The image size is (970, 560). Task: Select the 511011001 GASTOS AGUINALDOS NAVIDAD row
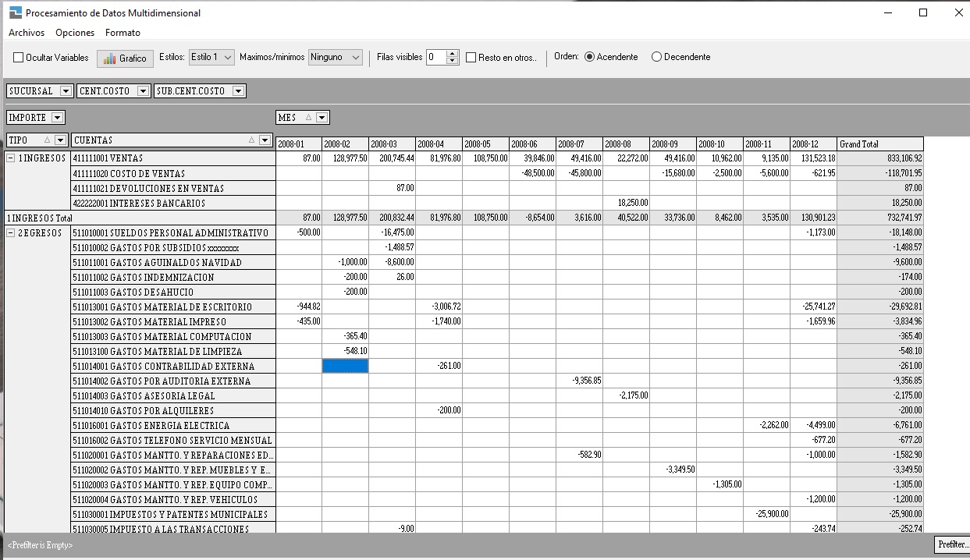pyautogui.click(x=172, y=263)
